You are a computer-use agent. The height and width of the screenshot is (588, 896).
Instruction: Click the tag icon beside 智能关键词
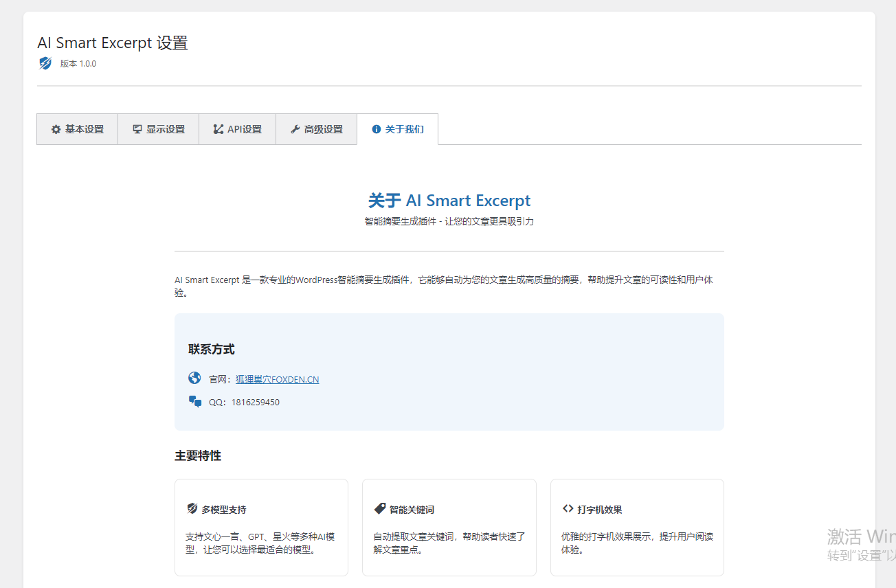[380, 508]
